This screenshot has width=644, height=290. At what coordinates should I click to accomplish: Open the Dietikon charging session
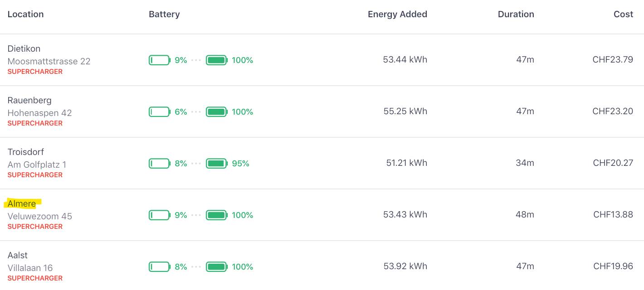pyautogui.click(x=24, y=49)
